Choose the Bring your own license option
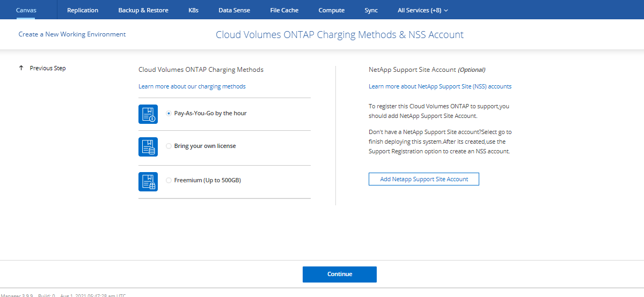The width and height of the screenshot is (644, 297). tap(169, 146)
